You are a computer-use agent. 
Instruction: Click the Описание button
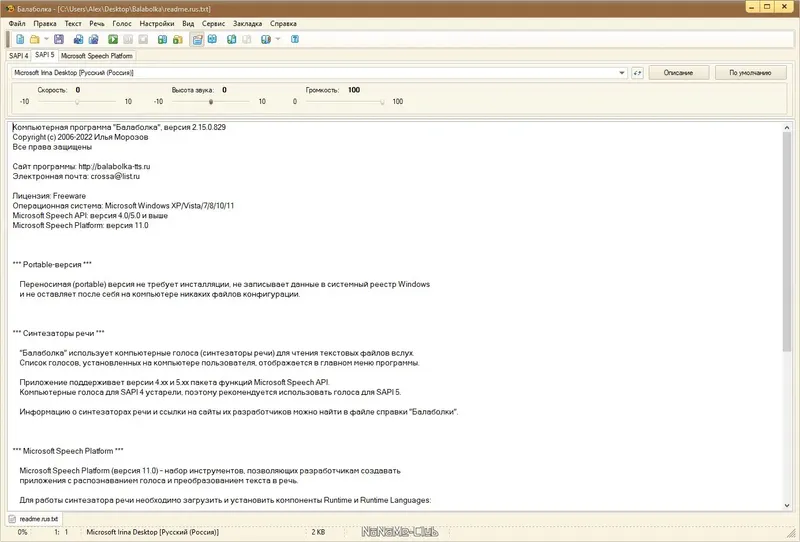point(678,72)
